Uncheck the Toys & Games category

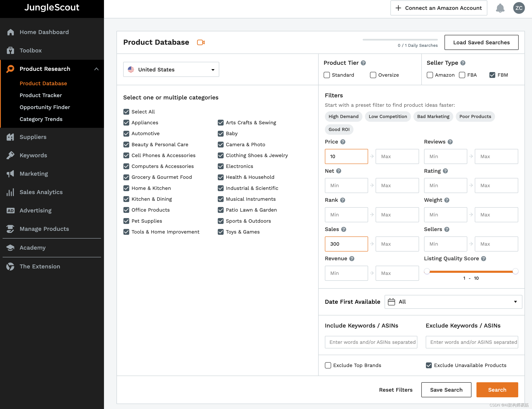[220, 232]
